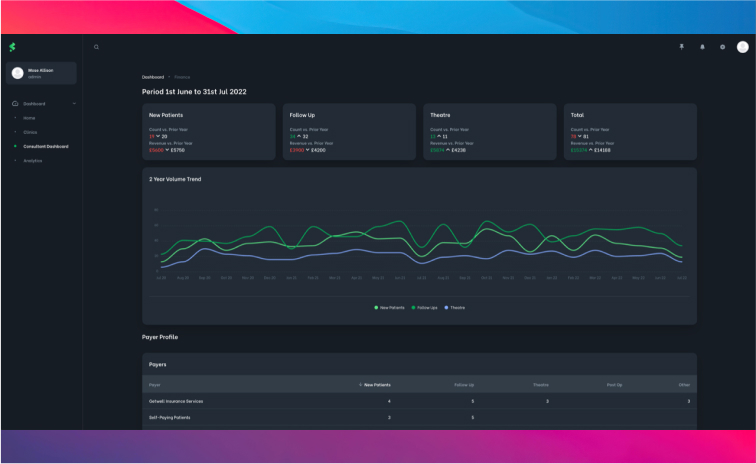Open notifications bell
The height and width of the screenshot is (464, 756).
coord(702,47)
